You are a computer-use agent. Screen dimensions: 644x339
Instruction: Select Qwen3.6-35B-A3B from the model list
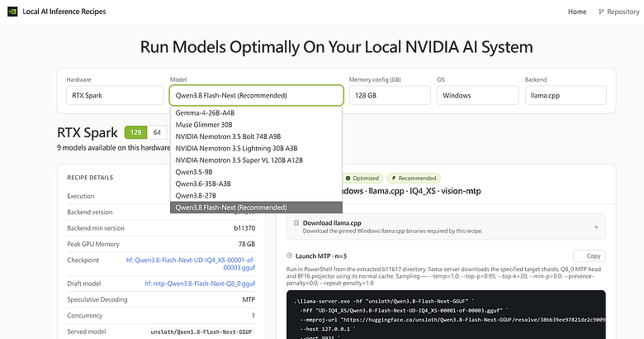point(256,184)
